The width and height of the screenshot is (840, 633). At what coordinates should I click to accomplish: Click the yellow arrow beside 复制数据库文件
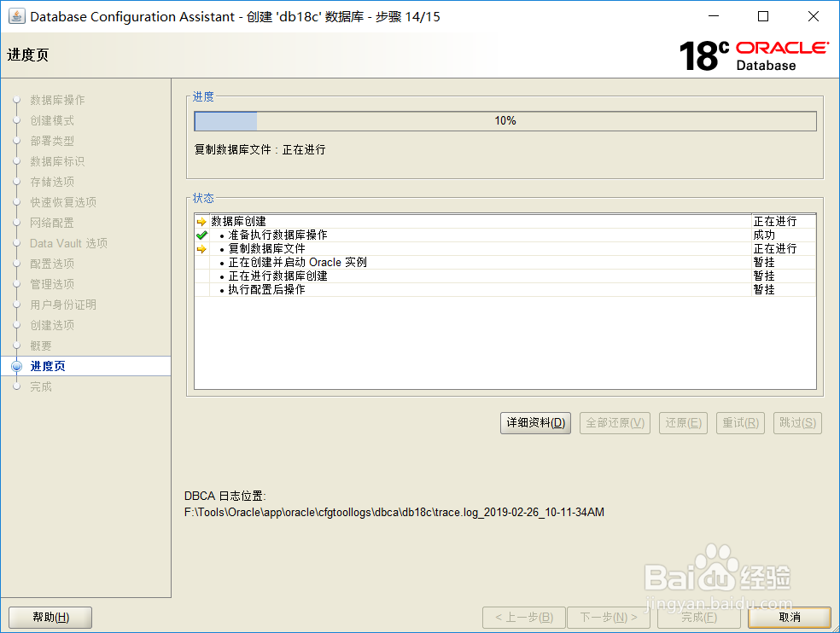tap(200, 248)
